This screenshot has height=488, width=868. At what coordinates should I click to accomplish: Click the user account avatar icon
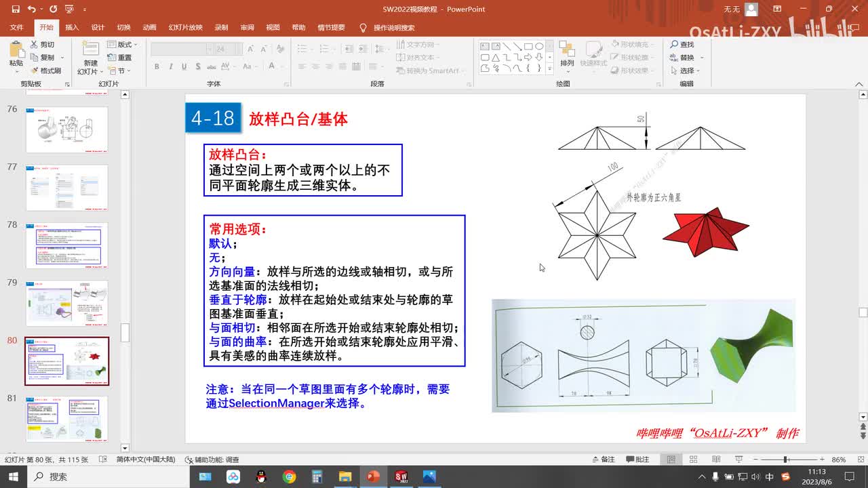[751, 9]
